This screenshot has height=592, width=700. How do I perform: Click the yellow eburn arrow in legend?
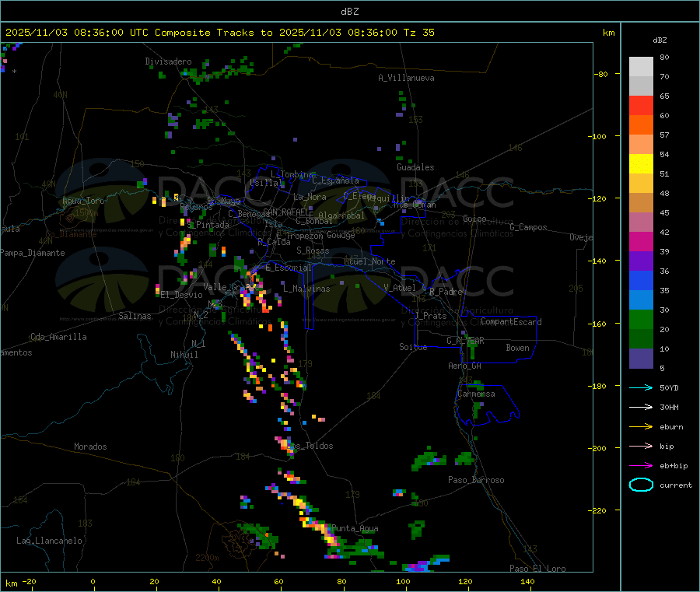[641, 426]
